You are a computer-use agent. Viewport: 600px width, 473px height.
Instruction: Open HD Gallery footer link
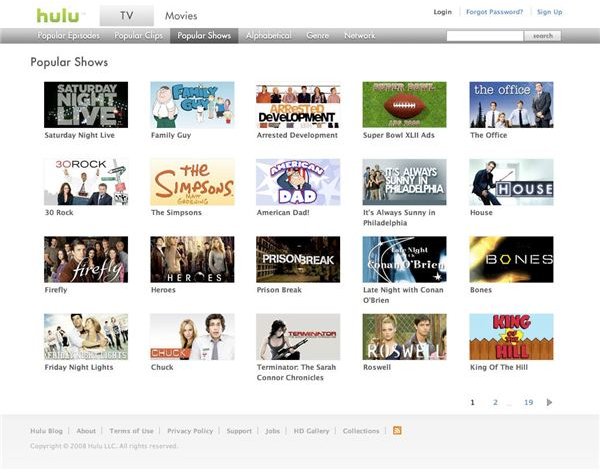[x=311, y=431]
